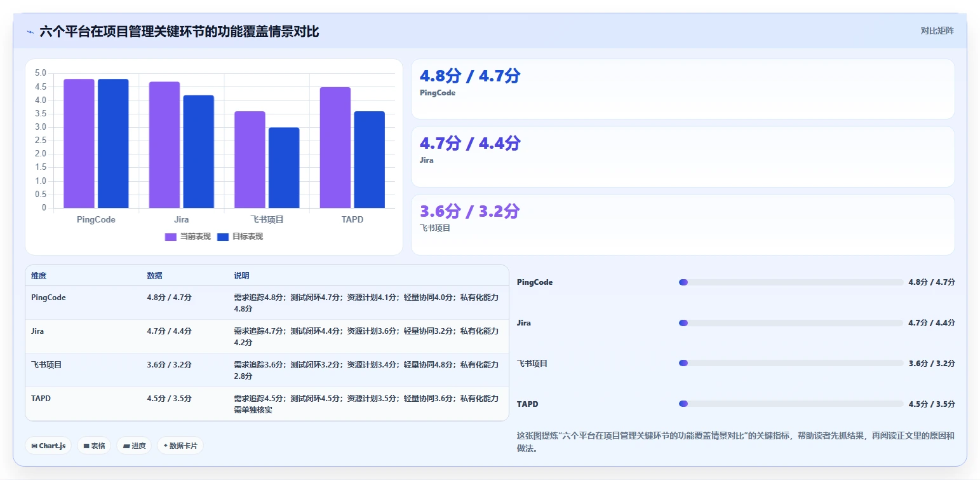Click the Jira description starting 需求追踪4.7分
The image size is (980, 480).
point(366,337)
